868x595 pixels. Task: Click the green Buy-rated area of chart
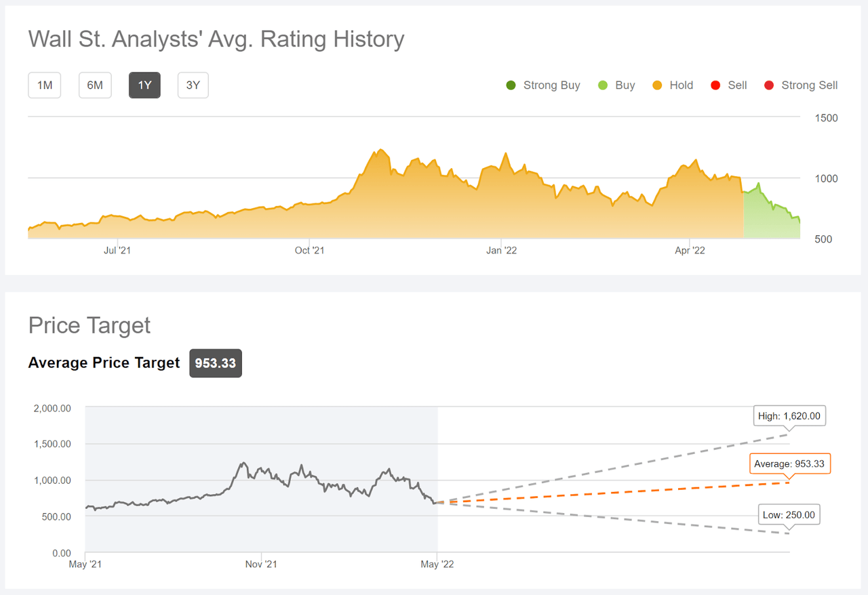770,217
